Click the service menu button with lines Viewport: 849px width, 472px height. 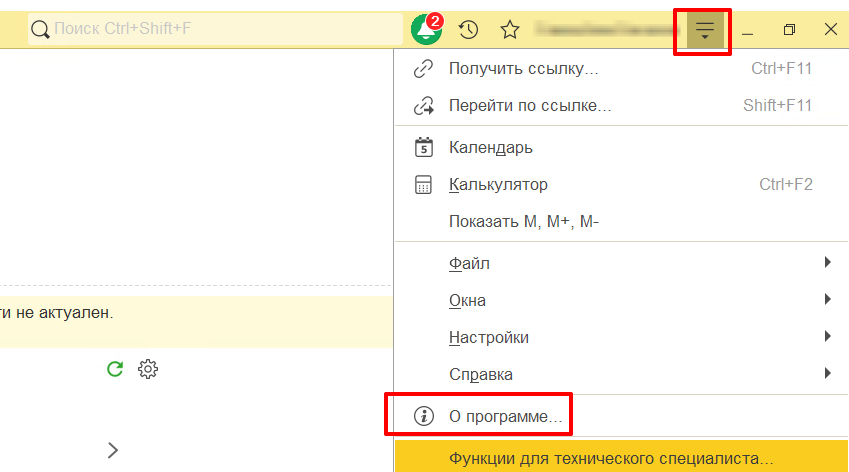click(704, 29)
